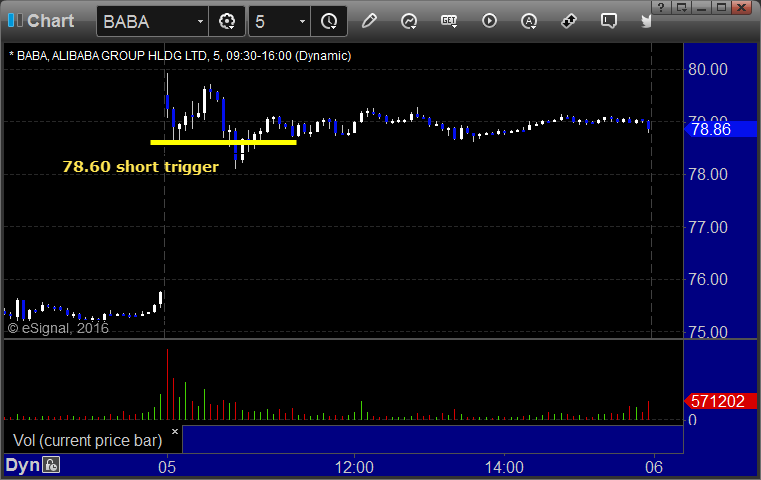This screenshot has width=761, height=480.
Task: Click the detach window icon in title bar
Action: click(x=682, y=7)
